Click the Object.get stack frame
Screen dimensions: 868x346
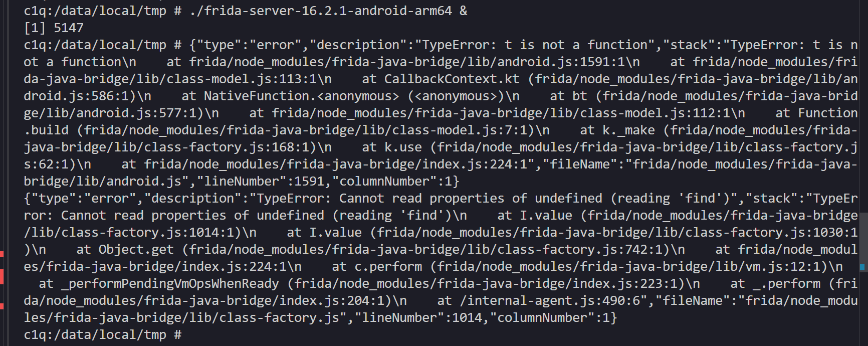click(136, 249)
